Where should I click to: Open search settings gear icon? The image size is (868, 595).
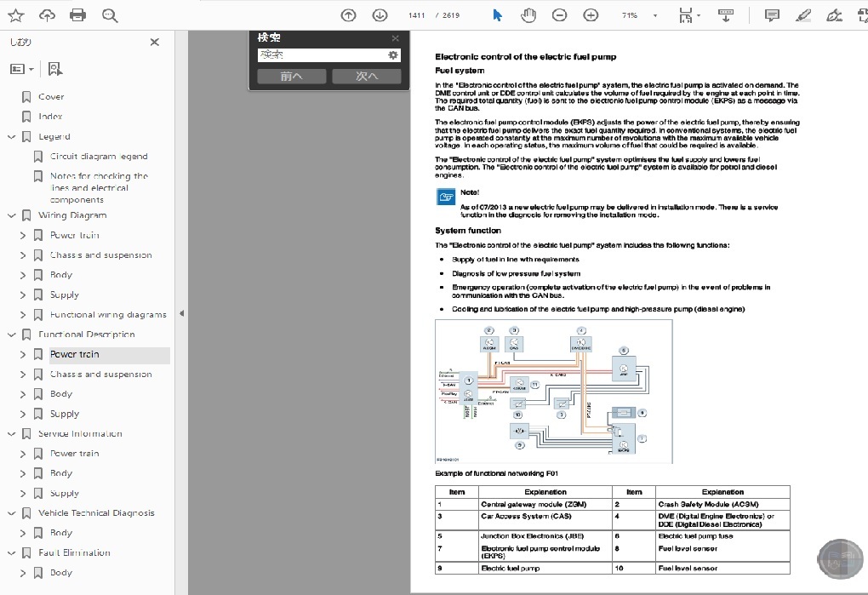click(393, 54)
